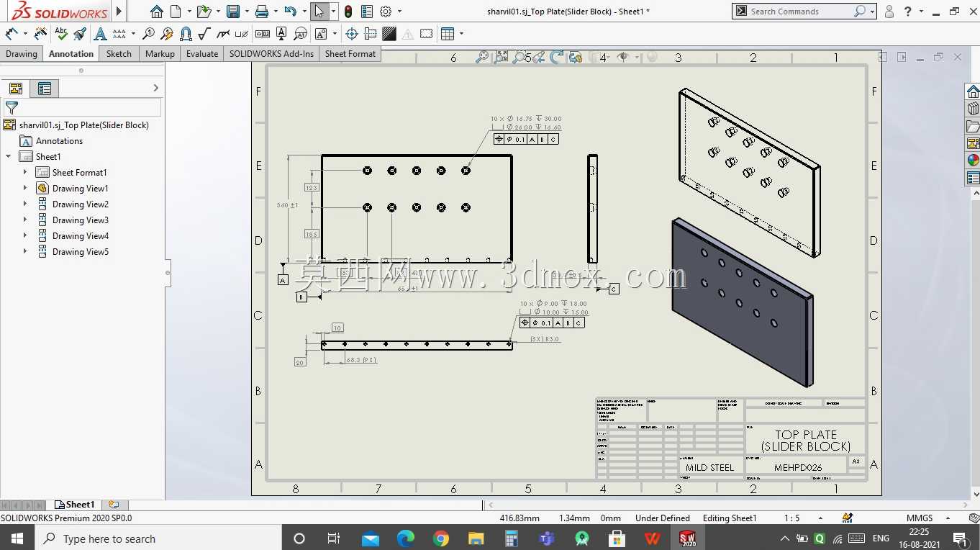Expand the SOLIDWORKS menu arrow
The height and width of the screenshot is (550, 980).
pyautogui.click(x=119, y=12)
